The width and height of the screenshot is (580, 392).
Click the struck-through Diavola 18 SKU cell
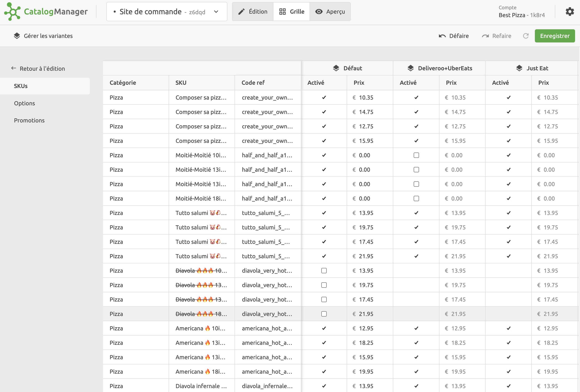tap(202, 314)
